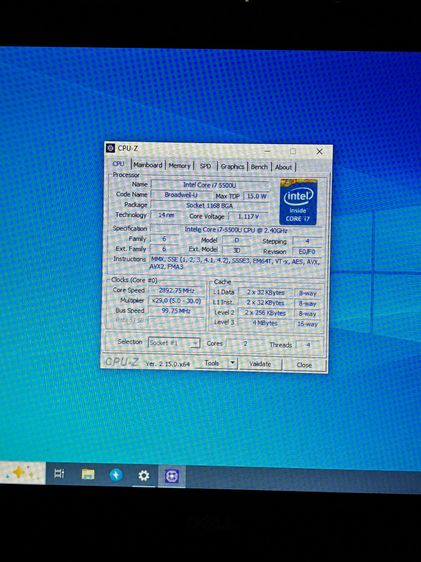
Task: Expand the Tools dropdown arrow
Action: (x=233, y=363)
